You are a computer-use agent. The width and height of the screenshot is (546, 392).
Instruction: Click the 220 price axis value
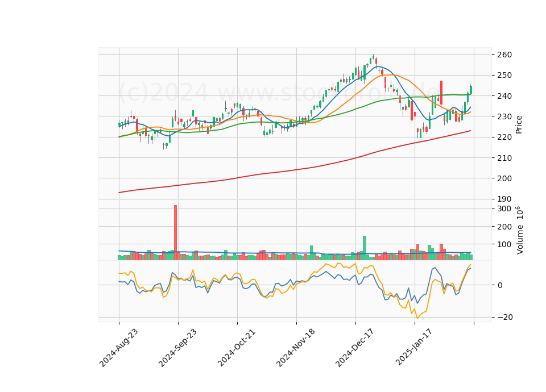(504, 137)
